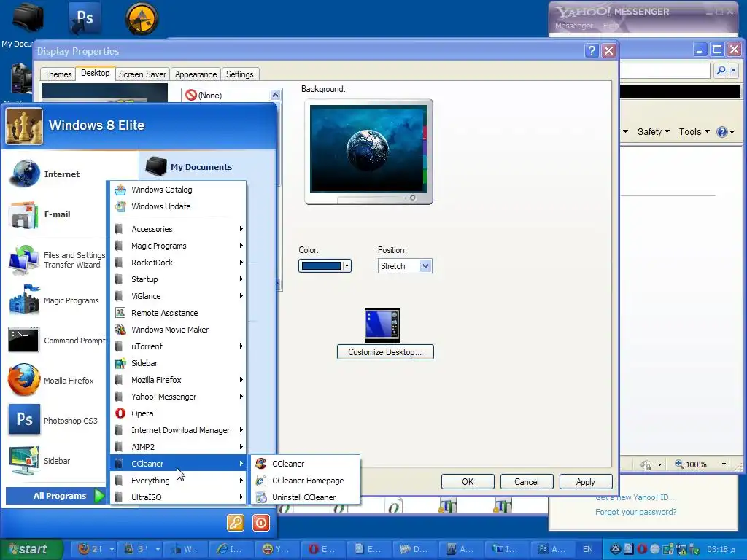Switch to the Themes tab
Image resolution: width=747 pixels, height=560 pixels.
[58, 74]
